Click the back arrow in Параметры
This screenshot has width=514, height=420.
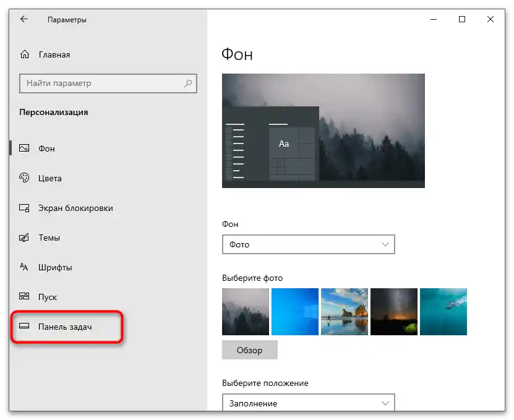(24, 19)
